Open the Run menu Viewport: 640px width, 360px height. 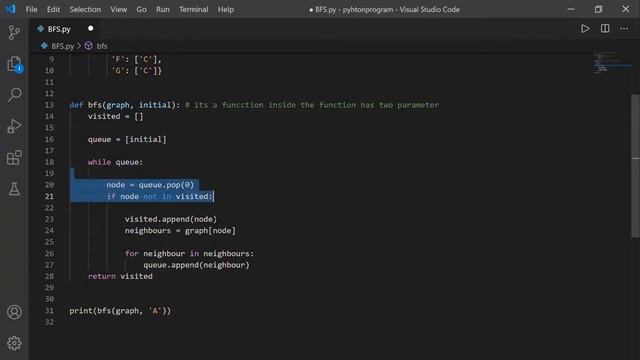tap(162, 9)
